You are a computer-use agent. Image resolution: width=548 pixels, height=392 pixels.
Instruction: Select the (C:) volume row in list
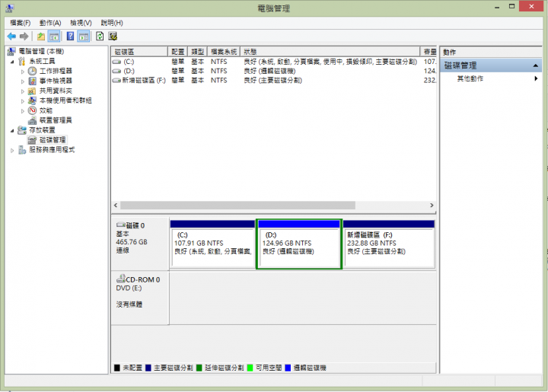coord(274,62)
